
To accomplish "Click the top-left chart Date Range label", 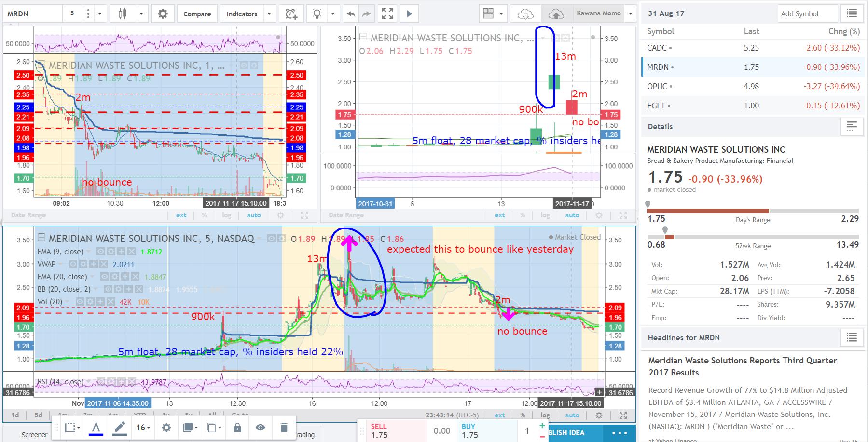I will 28,215.
